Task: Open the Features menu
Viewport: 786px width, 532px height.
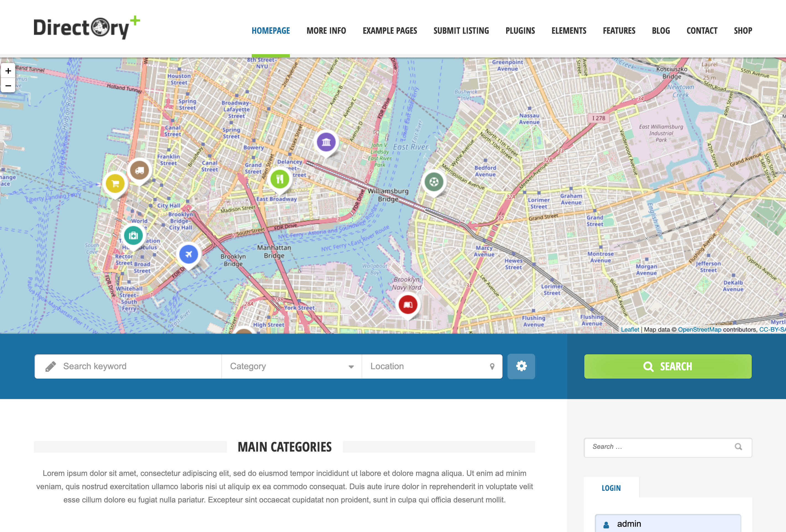Action: [619, 31]
